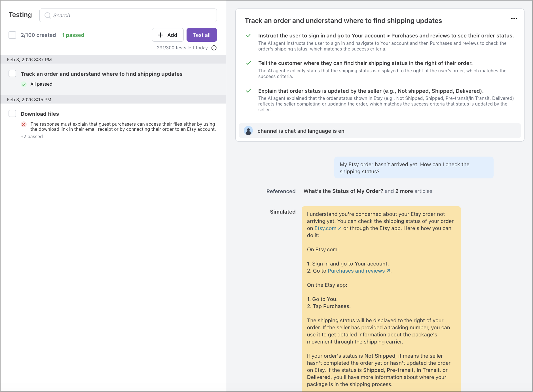Click the magnifier icon in the search box
This screenshot has width=533, height=392.
tap(48, 15)
